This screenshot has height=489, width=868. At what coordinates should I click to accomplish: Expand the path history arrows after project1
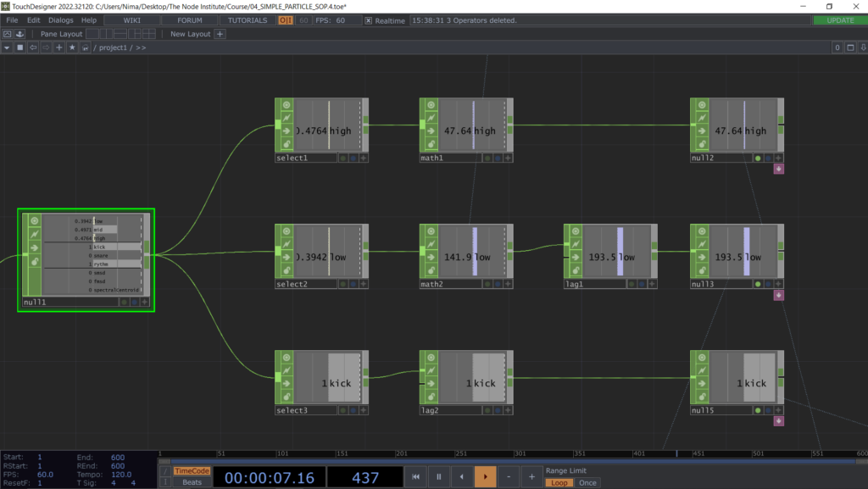(142, 47)
